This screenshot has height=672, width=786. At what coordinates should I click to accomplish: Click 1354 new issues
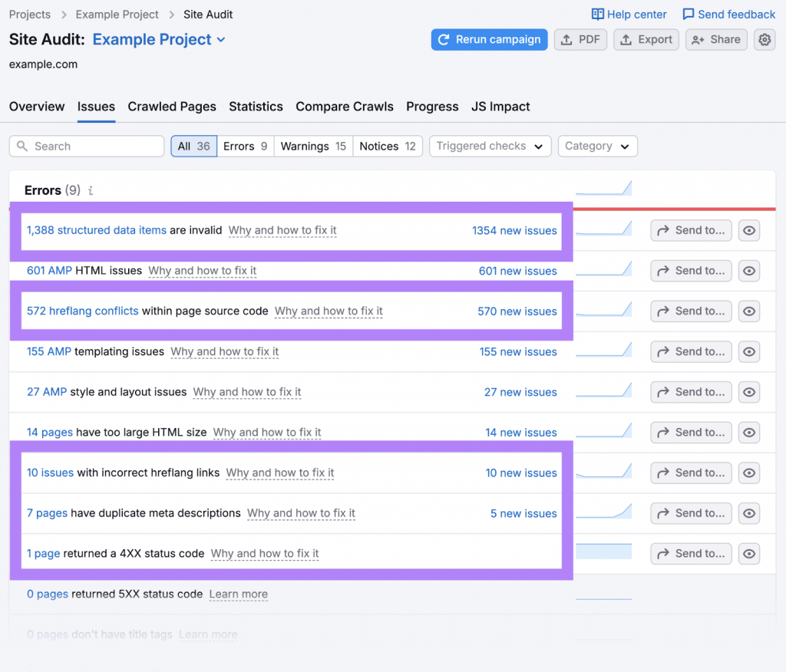[x=514, y=230]
